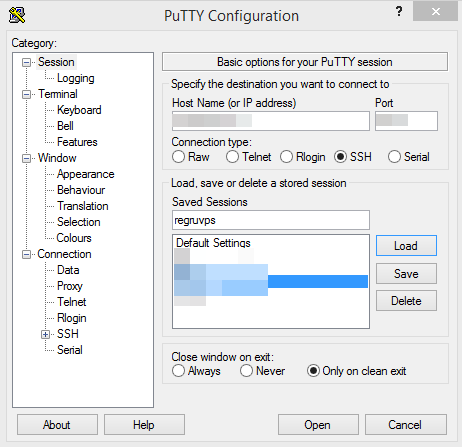Image resolution: width=462 pixels, height=447 pixels.
Task: Collapse the Window tree node
Action: pyautogui.click(x=26, y=158)
